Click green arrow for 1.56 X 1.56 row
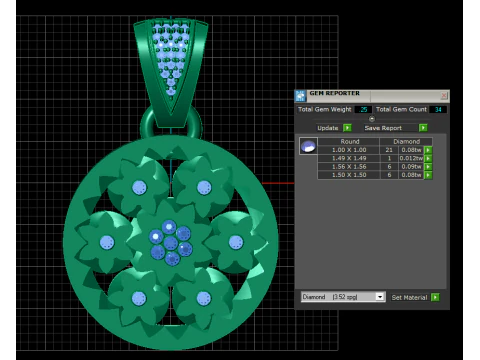Image resolution: width=480 pixels, height=360 pixels. click(x=428, y=167)
